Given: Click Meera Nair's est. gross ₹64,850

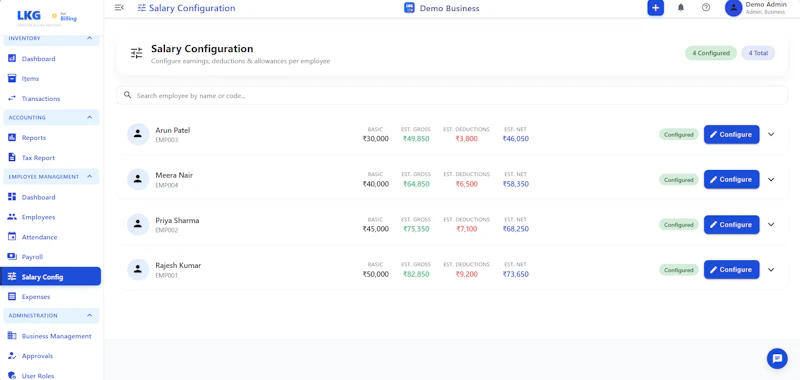Looking at the screenshot, I should click(416, 184).
